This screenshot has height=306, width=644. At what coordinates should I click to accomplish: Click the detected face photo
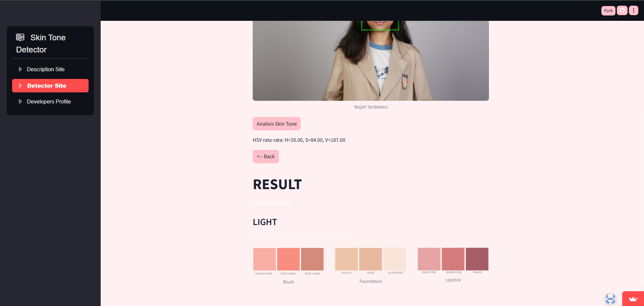[370, 60]
